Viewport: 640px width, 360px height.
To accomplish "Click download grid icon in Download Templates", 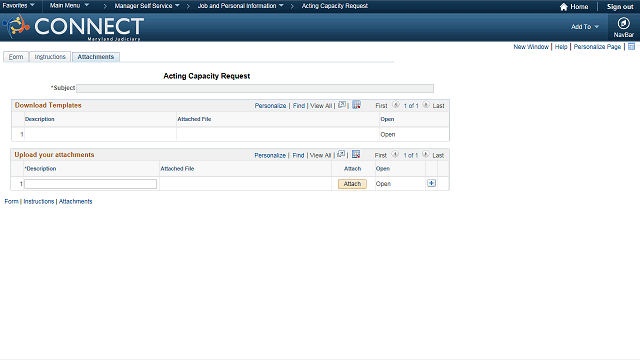I will 356,105.
